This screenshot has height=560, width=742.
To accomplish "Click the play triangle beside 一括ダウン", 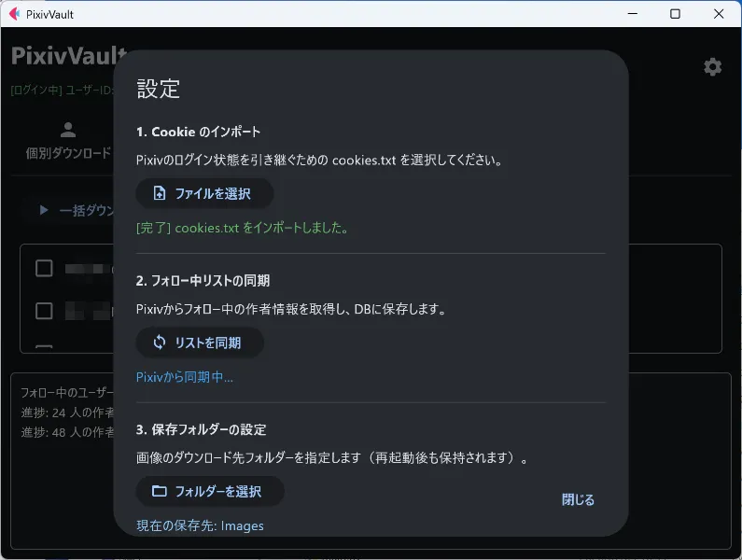I will click(x=44, y=210).
